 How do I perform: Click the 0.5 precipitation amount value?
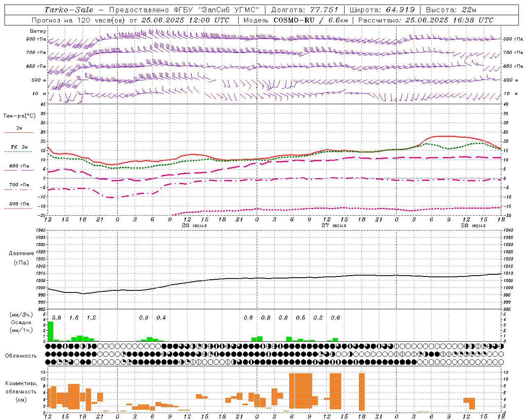[x=301, y=318]
